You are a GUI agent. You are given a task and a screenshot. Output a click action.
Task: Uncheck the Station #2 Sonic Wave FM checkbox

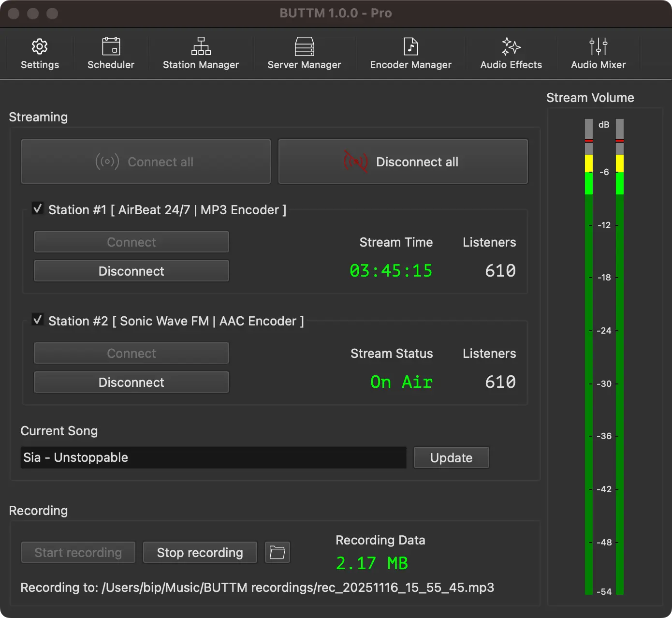[38, 320]
